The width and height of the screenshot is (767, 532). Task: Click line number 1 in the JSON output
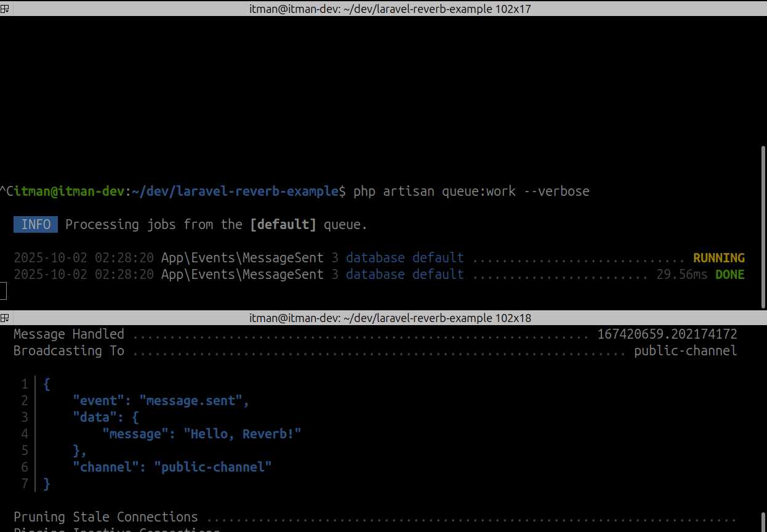pos(25,384)
